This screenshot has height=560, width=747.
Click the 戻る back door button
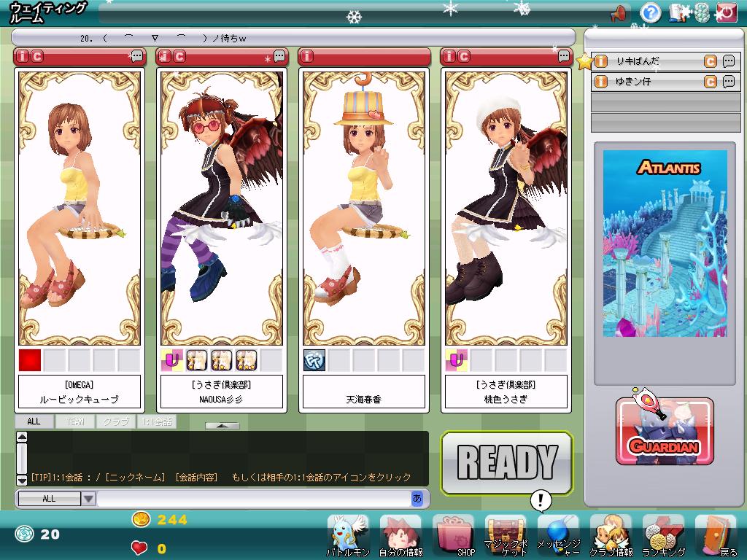[716, 534]
